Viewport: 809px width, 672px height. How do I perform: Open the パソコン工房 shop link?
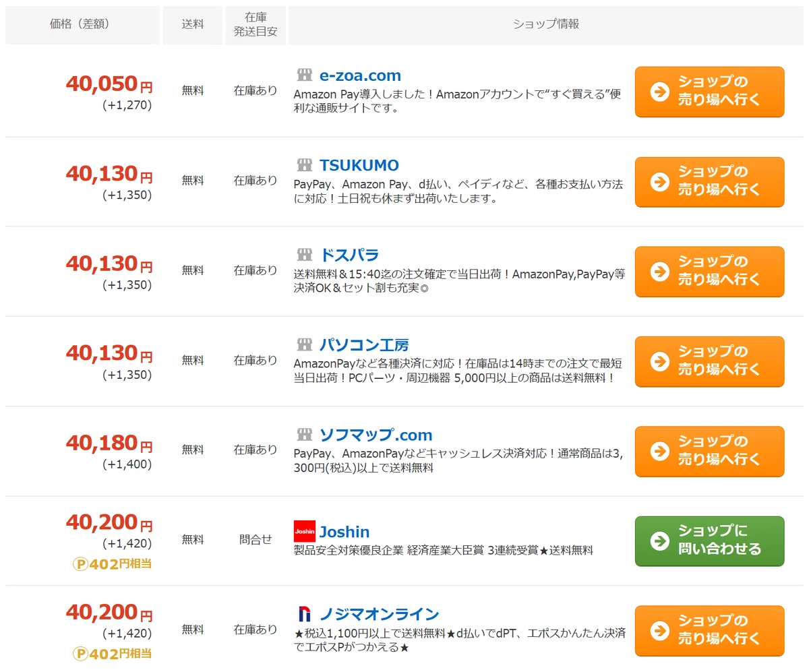tap(364, 345)
